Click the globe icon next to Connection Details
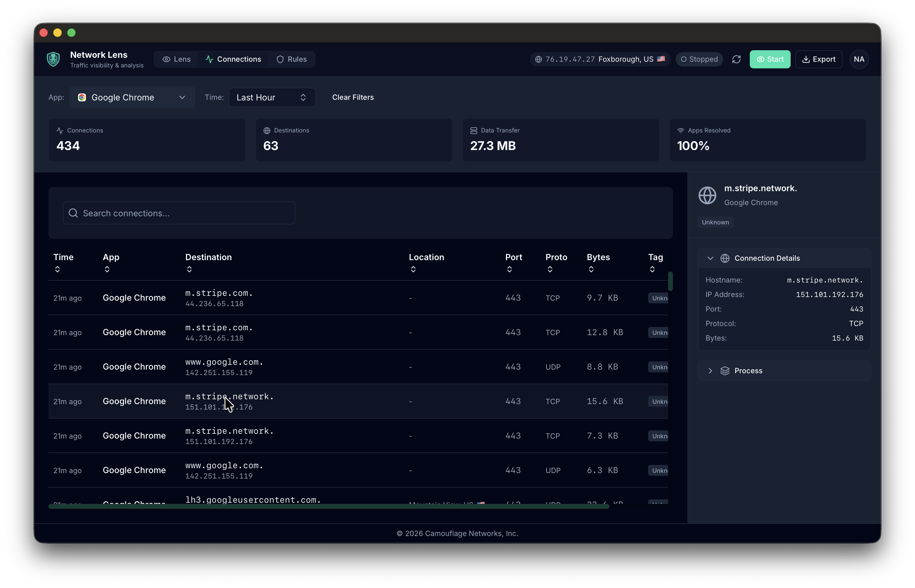The height and width of the screenshot is (588, 915). [725, 258]
